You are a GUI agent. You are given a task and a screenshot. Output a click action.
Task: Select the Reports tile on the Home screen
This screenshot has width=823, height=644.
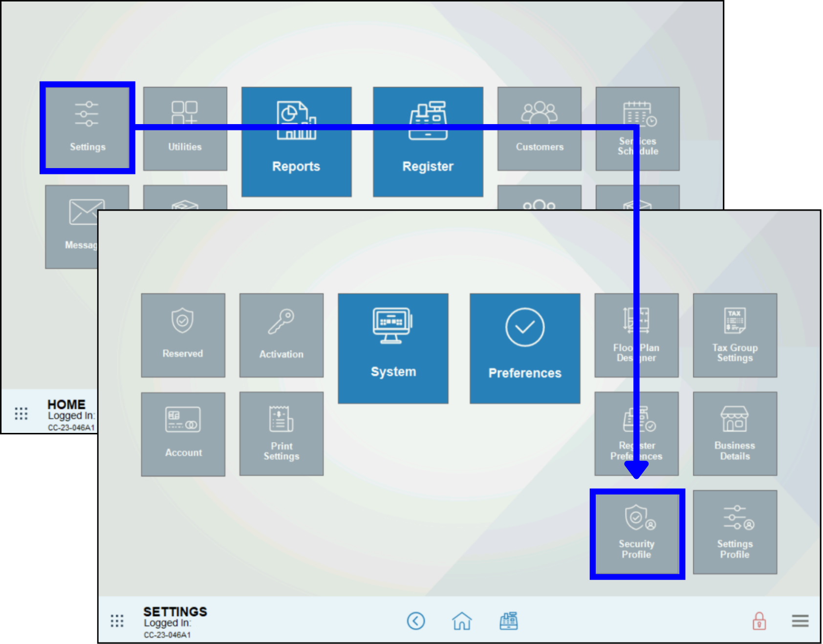point(296,142)
